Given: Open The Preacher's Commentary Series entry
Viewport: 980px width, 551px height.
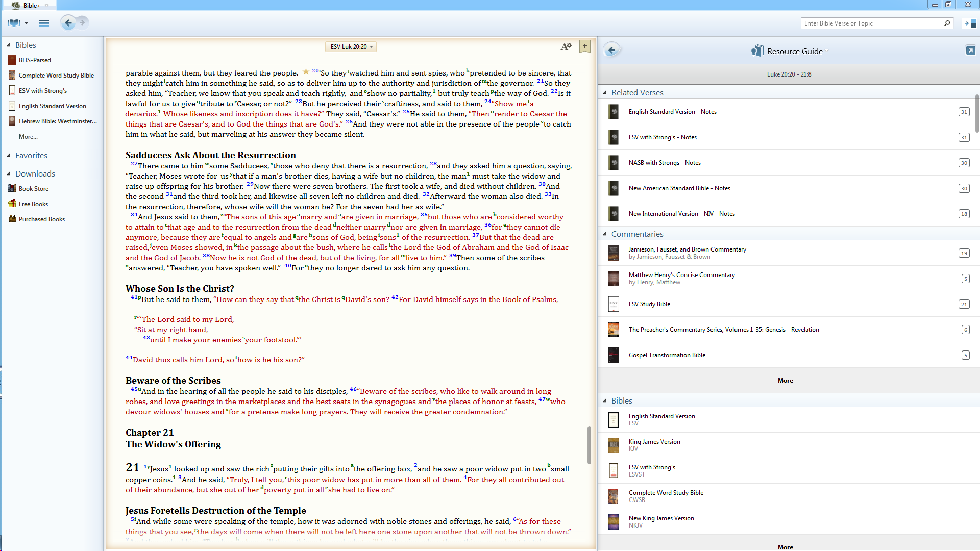Looking at the screenshot, I should pyautogui.click(x=789, y=330).
